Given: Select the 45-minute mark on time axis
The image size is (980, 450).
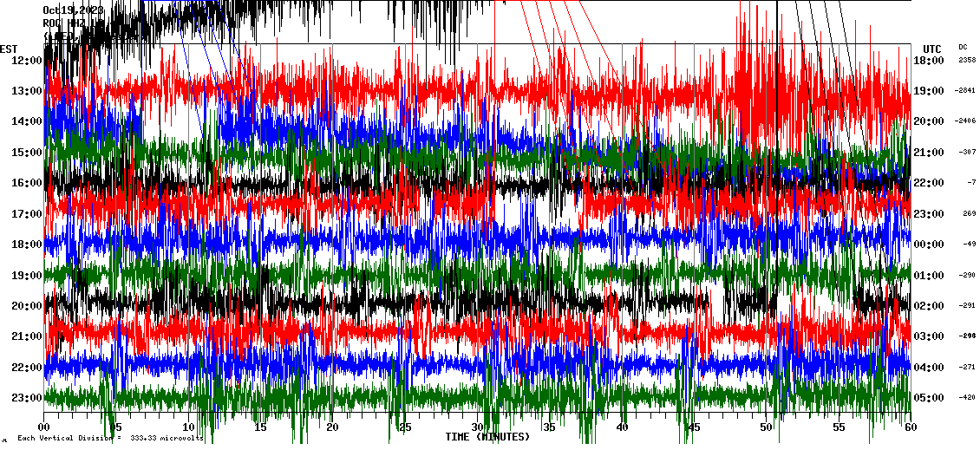Looking at the screenshot, I should point(694,427).
